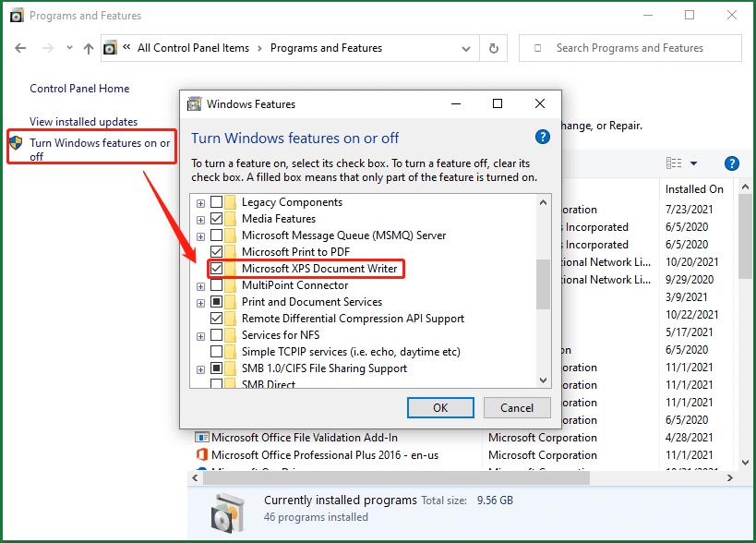Click the horizontal scrollbar thumb in program list
756x543 pixels.
(396, 478)
